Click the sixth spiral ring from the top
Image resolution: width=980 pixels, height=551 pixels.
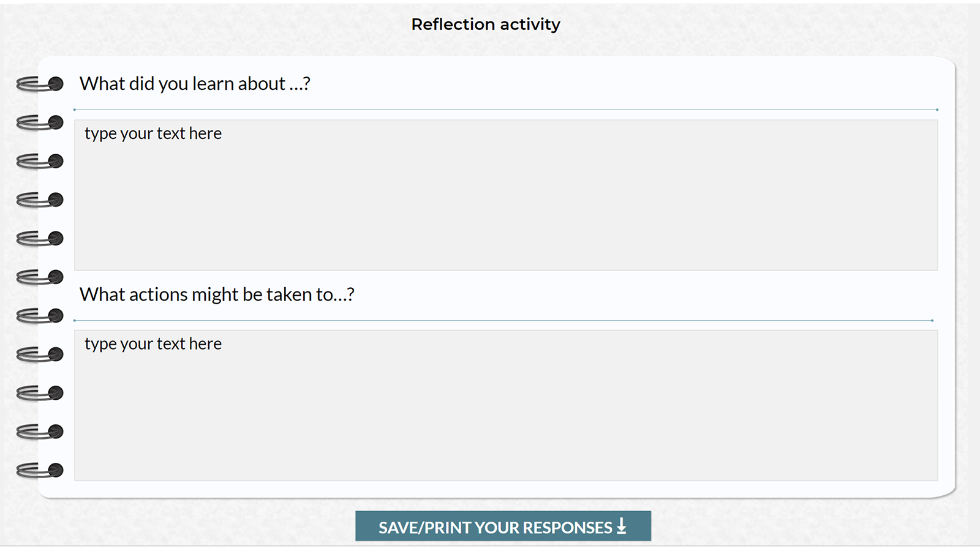(x=40, y=277)
